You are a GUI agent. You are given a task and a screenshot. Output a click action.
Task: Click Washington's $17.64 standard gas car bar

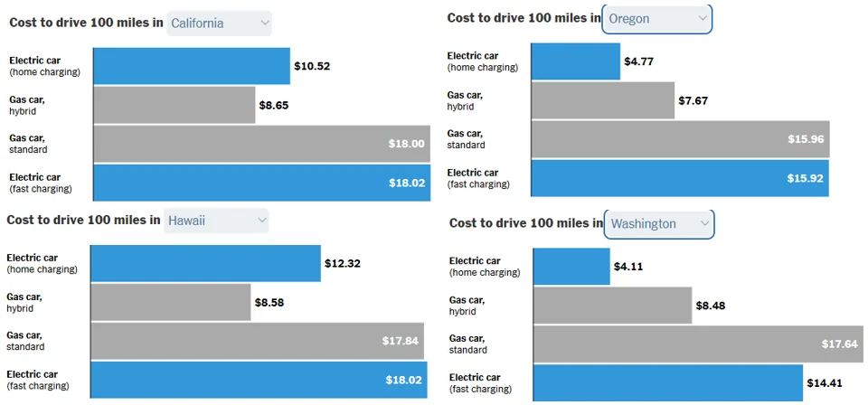[698, 344]
